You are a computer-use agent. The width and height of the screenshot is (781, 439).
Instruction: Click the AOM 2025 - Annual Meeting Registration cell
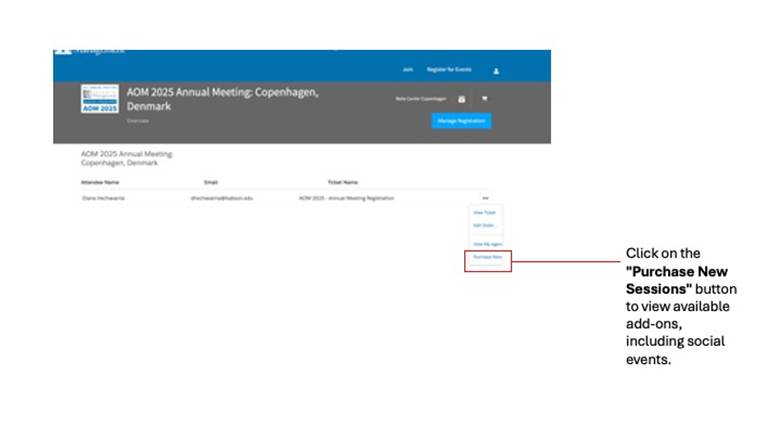(x=346, y=198)
